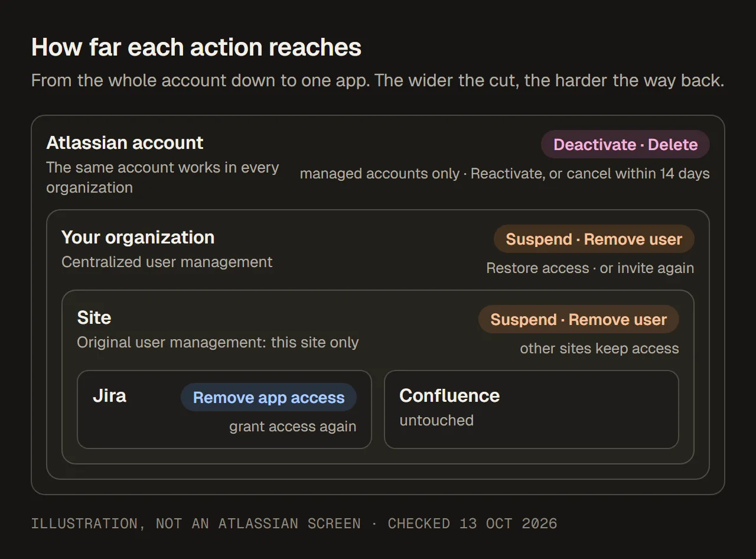
Task: Click the "untouched" text under Confluence
Action: coord(436,420)
